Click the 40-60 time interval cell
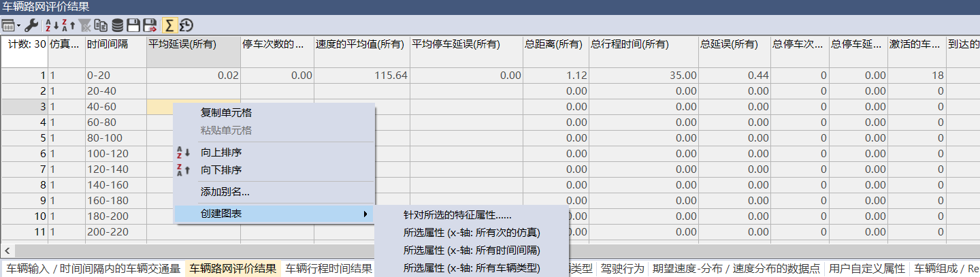The image size is (980, 277). 116,107
